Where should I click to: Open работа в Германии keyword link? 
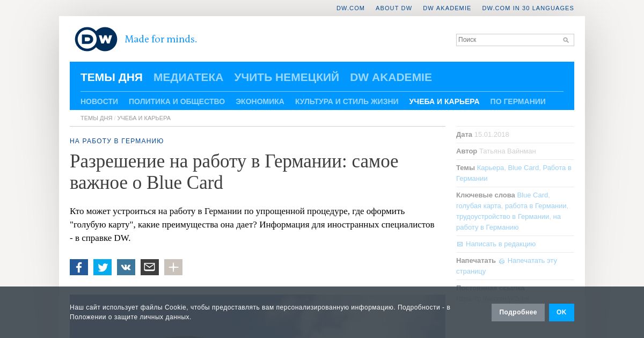click(x=536, y=206)
